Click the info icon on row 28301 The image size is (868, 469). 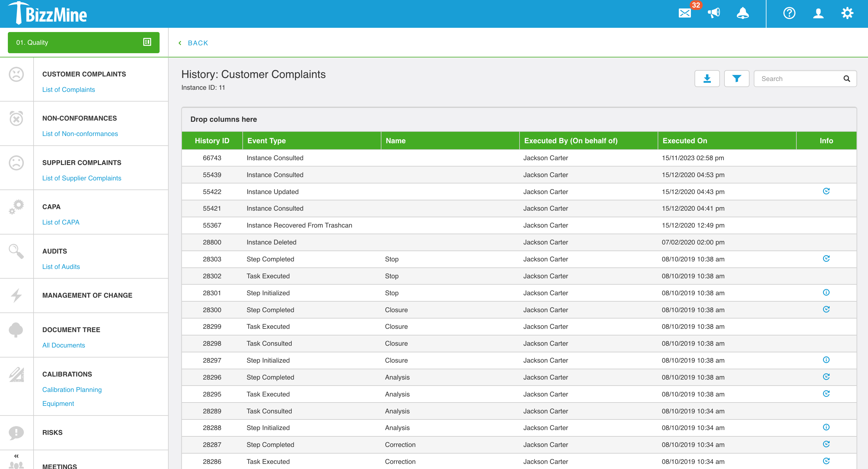[x=826, y=292]
